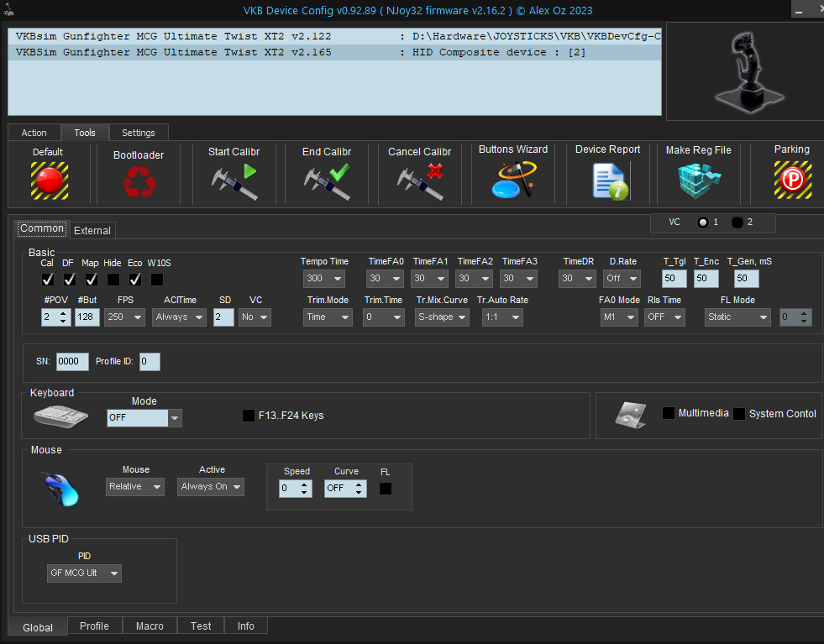Abort calibration with Cancel Calibr icon
Screen dimensions: 824x644
(420, 181)
